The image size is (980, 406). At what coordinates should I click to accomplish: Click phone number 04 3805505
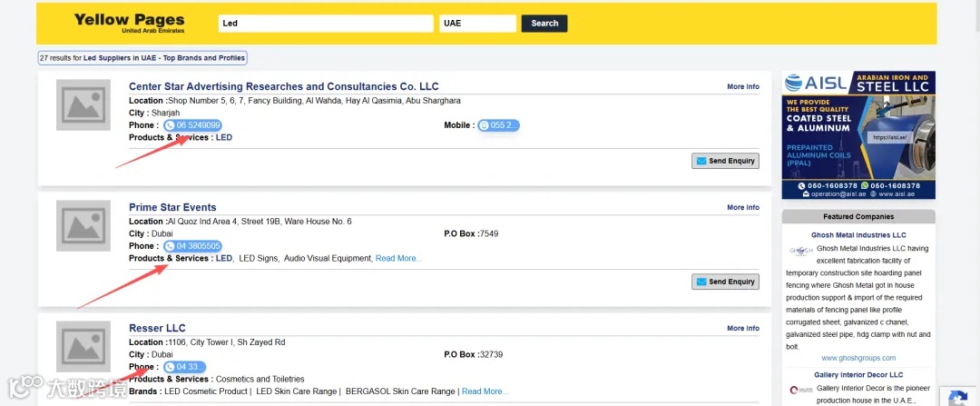point(192,246)
